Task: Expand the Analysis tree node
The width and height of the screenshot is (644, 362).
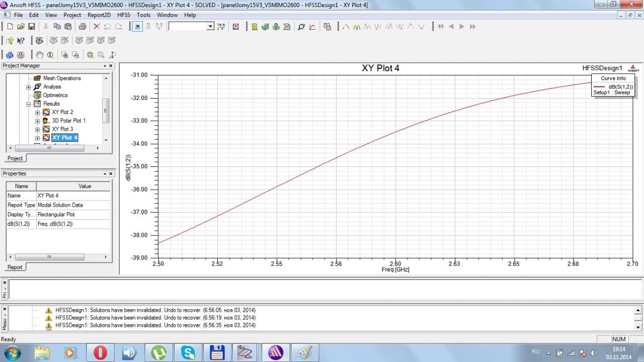Action: click(x=29, y=87)
